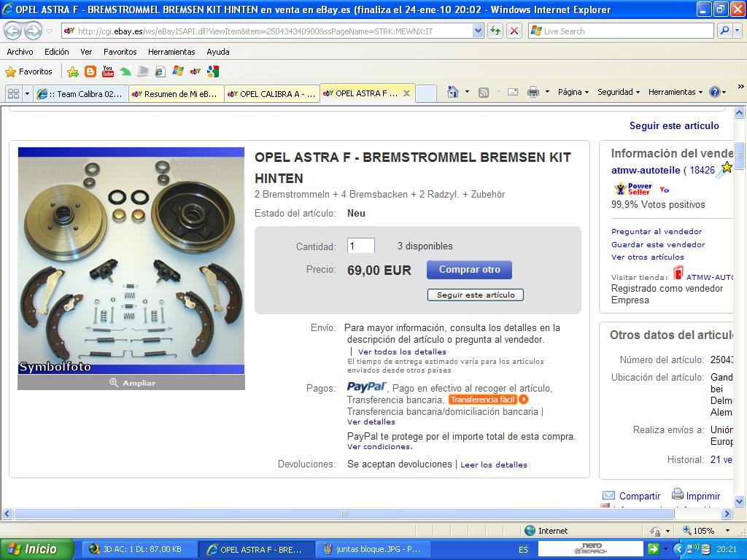Open the Página dropdown menu
The width and height of the screenshot is (747, 560).
[573, 92]
